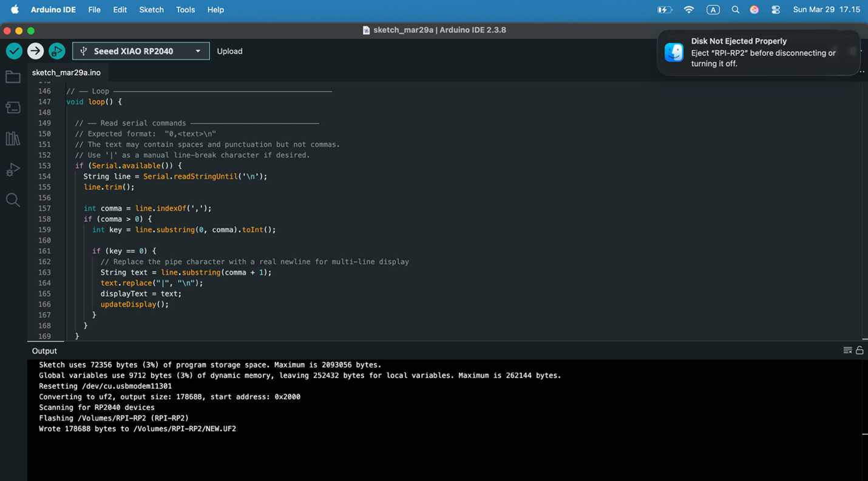The width and height of the screenshot is (868, 481).
Task: Open the Debug sidebar panel icon
Action: (13, 169)
